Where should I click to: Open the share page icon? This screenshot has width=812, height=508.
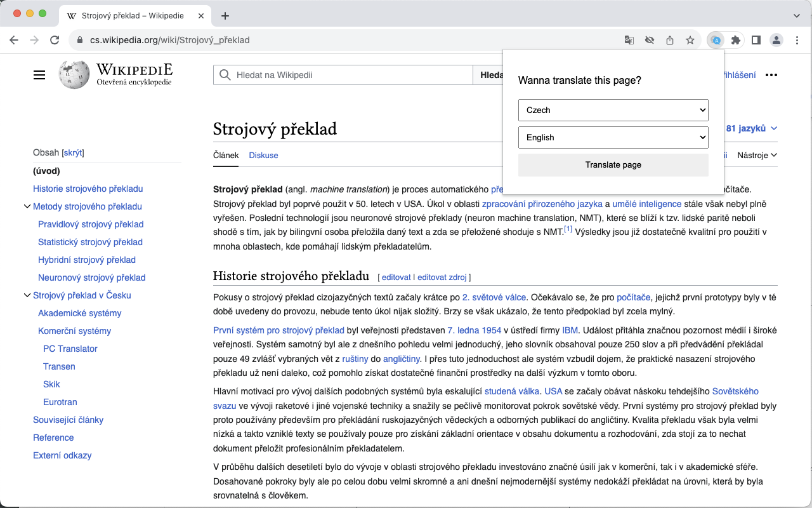pos(670,39)
